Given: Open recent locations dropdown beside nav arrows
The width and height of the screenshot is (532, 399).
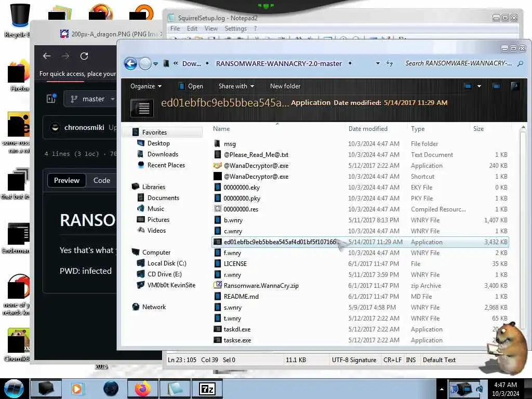Looking at the screenshot, I should click(155, 63).
